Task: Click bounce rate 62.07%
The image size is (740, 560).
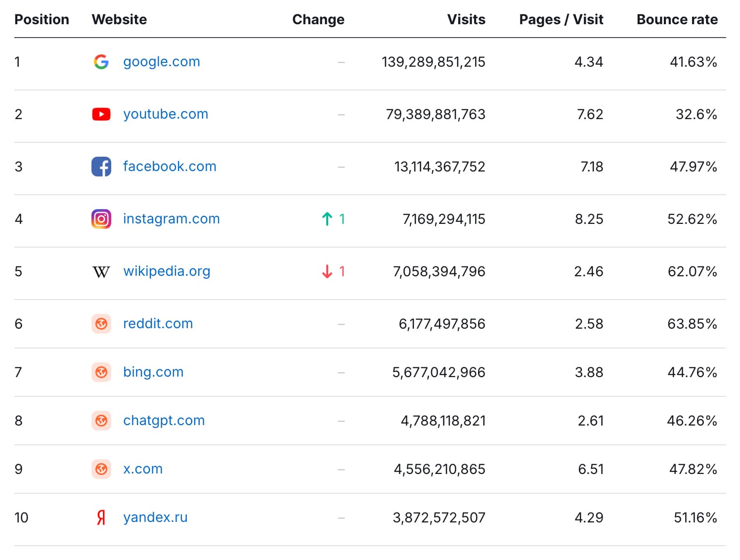Action: point(692,271)
